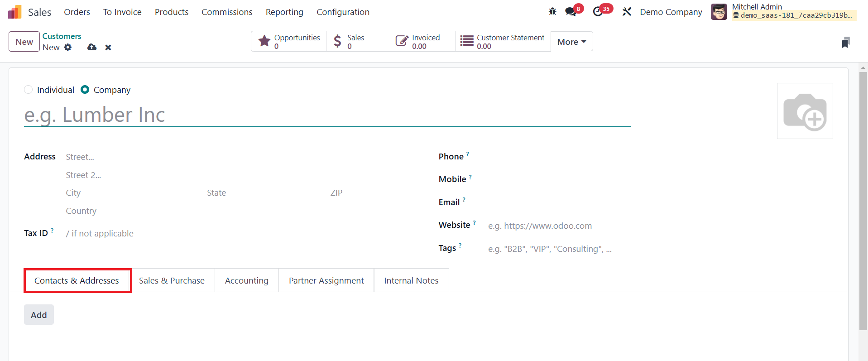Save the record with the cloud icon
Viewport: 868px width, 361px height.
[92, 47]
